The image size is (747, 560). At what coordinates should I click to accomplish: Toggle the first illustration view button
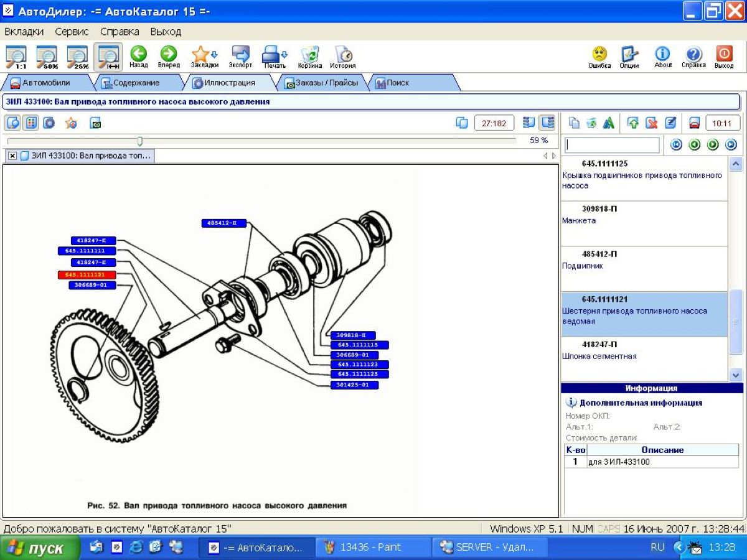click(13, 123)
